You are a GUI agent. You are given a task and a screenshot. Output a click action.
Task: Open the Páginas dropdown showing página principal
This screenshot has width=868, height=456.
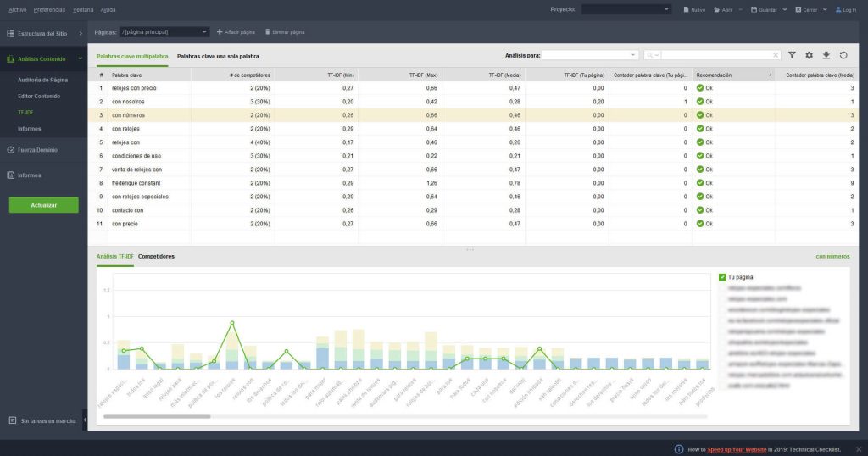point(164,32)
